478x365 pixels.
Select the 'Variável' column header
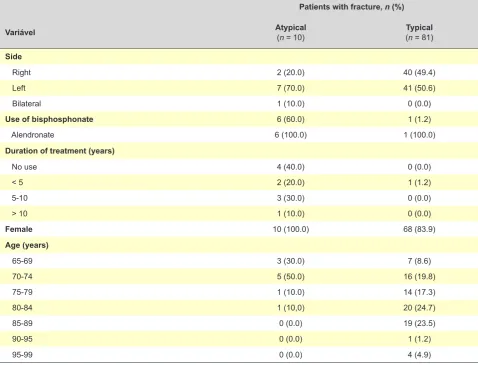(20, 32)
